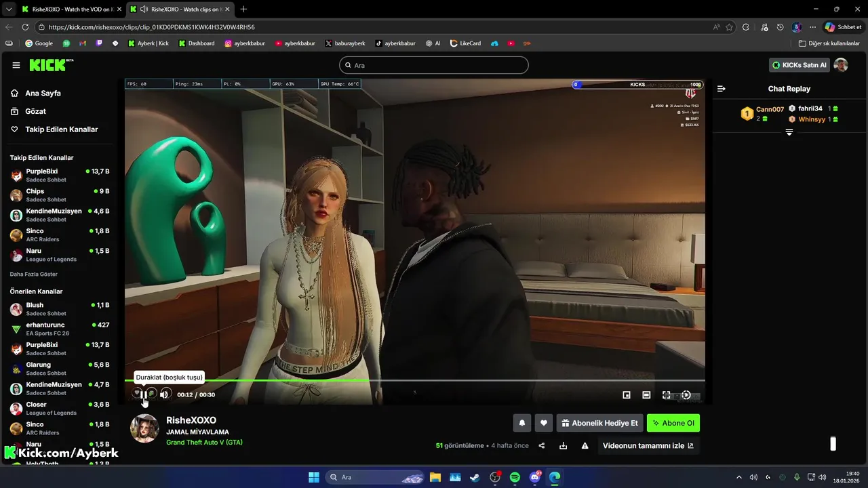
Task: Open the LikeCard bookmark
Action: tap(465, 43)
